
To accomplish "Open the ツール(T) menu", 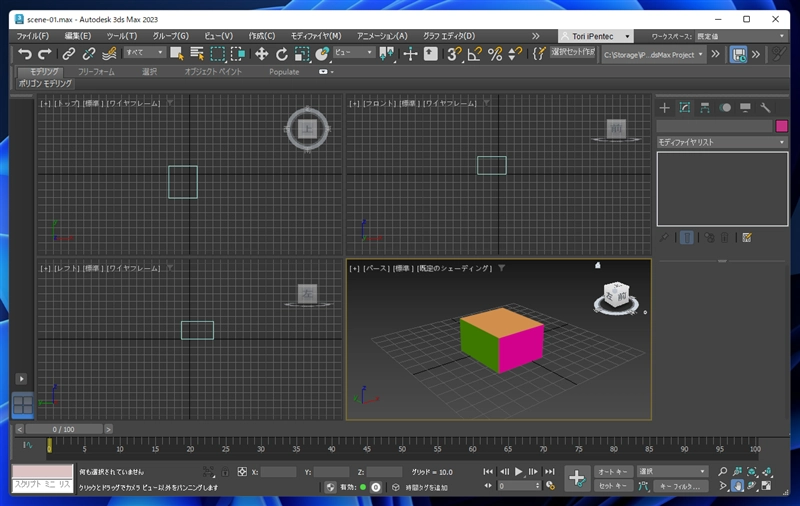I will tap(121, 36).
